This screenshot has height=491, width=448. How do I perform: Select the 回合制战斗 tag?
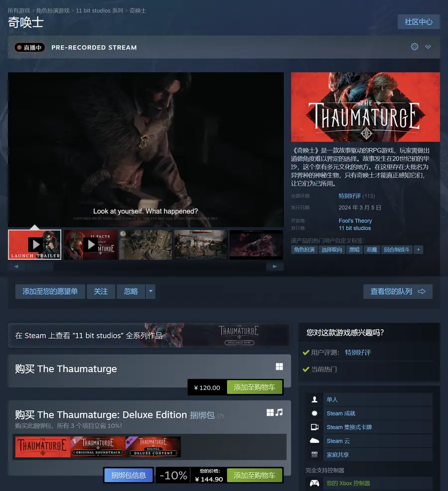(397, 250)
